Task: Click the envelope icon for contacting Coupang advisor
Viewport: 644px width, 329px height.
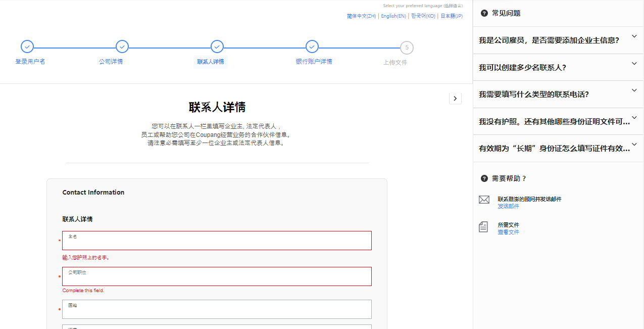Action: (483, 199)
